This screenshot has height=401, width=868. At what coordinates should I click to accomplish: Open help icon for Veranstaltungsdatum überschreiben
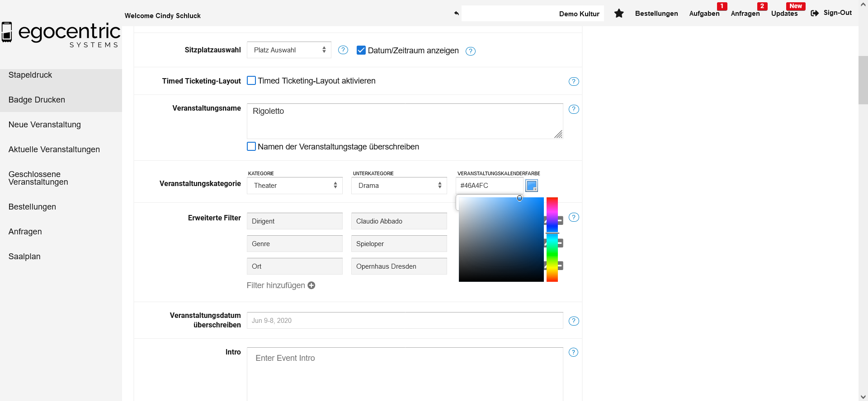tap(573, 321)
